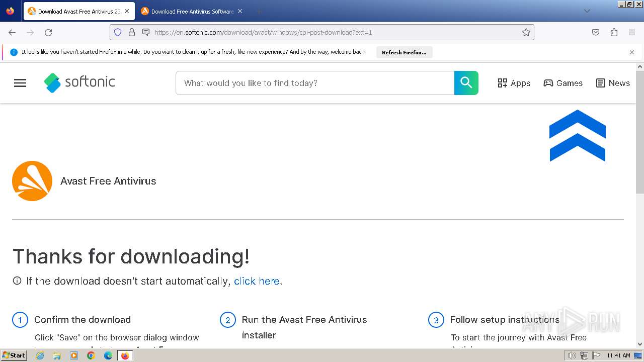Viewport: 644px width, 362px height.
Task: Launch Microsoft Edge from the taskbar
Action: [108, 355]
